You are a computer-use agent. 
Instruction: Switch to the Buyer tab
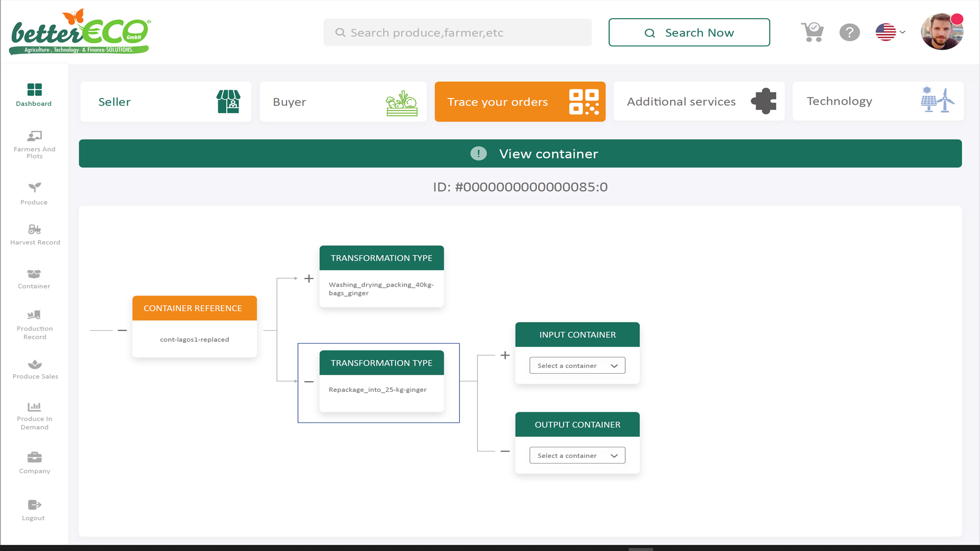click(343, 101)
